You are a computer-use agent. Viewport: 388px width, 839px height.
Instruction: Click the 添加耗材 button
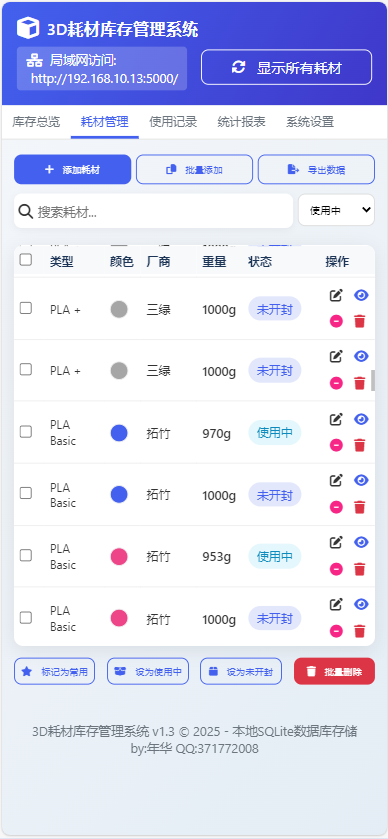pyautogui.click(x=72, y=170)
